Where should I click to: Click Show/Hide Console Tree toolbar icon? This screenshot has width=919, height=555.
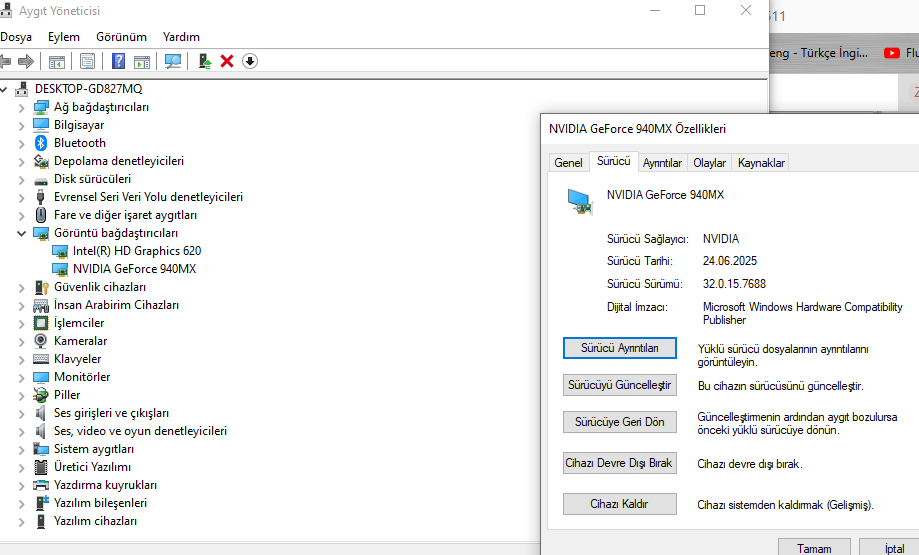coord(57,61)
